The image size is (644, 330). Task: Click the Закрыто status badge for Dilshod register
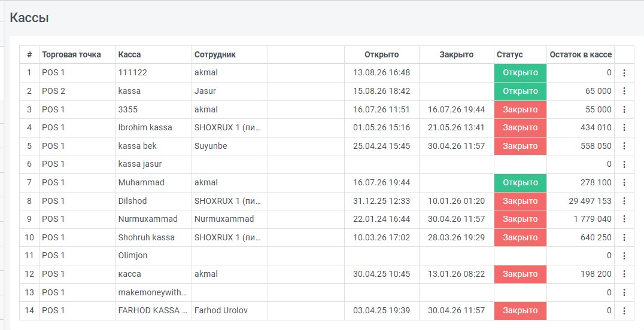coord(520,201)
